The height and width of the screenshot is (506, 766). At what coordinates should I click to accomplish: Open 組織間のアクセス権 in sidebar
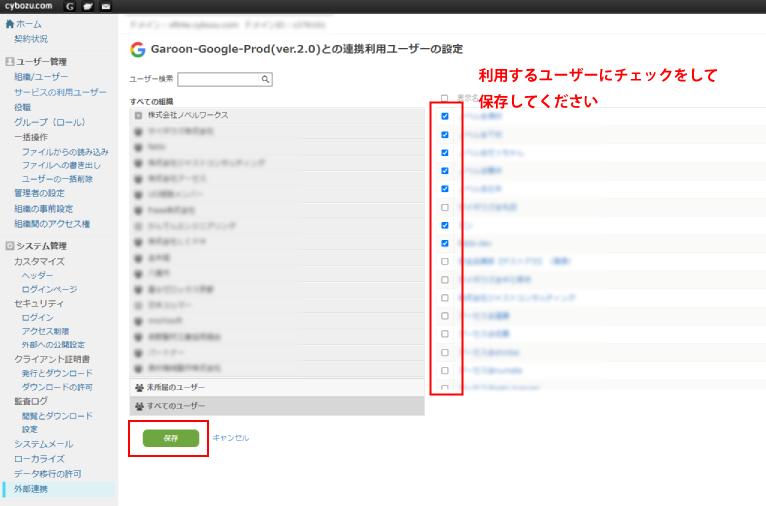[52, 224]
